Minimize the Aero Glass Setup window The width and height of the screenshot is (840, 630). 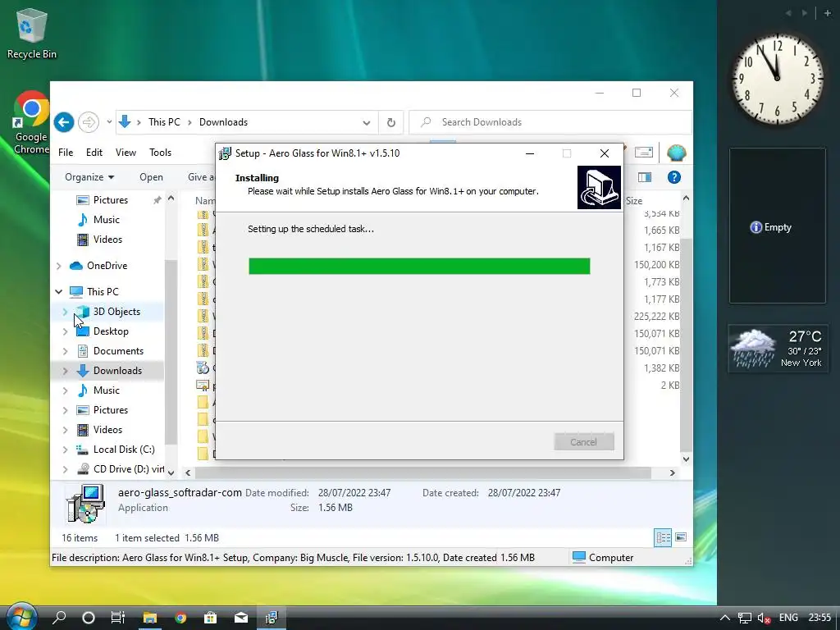530,153
